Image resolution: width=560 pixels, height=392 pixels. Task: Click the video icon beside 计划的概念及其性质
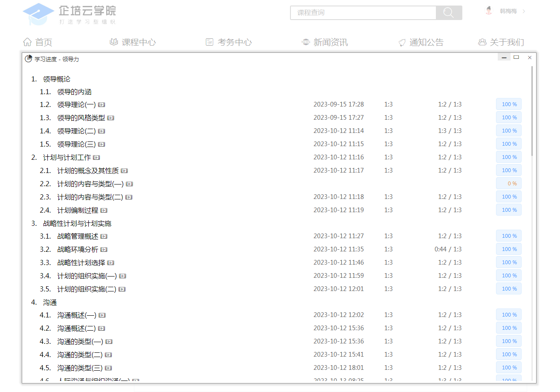point(124,171)
